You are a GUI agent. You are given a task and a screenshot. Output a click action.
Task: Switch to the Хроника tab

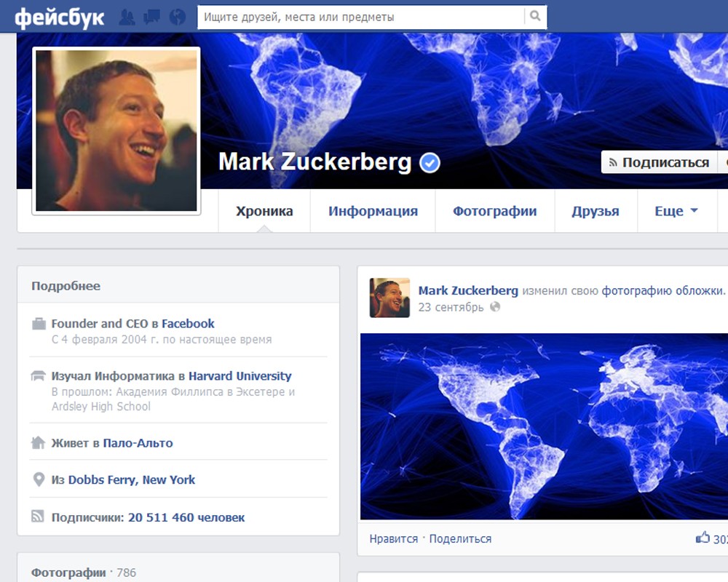264,211
